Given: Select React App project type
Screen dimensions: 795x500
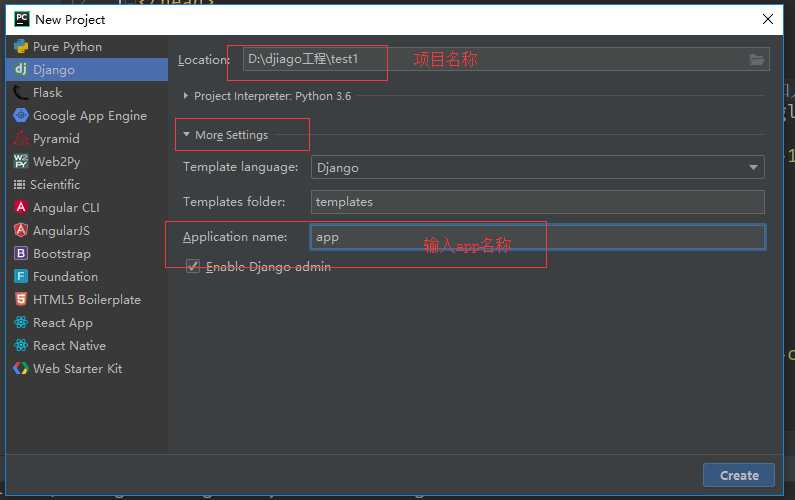Looking at the screenshot, I should tap(87, 323).
